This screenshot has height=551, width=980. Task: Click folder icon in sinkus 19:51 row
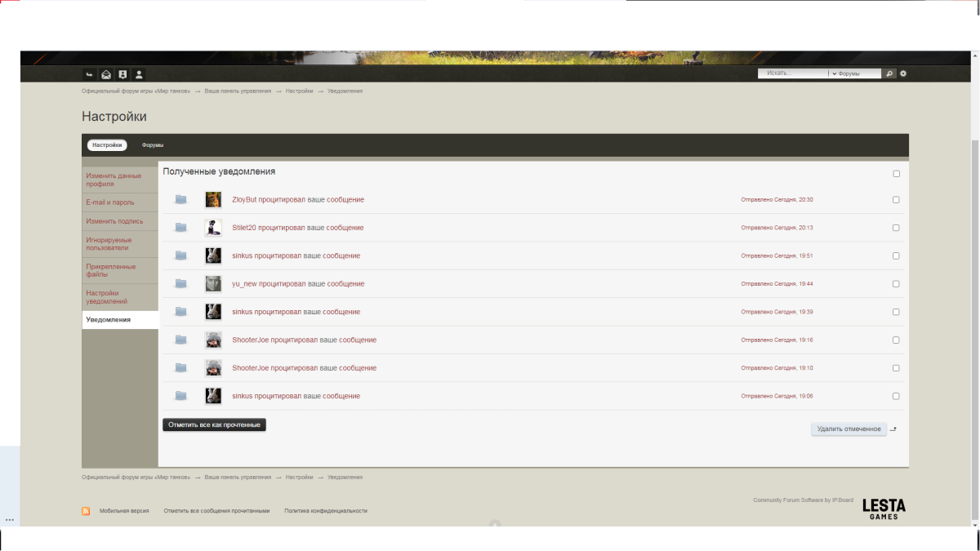[x=180, y=256]
